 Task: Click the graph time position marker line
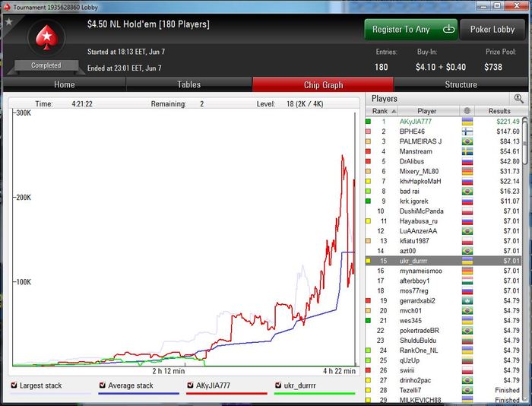[355, 238]
